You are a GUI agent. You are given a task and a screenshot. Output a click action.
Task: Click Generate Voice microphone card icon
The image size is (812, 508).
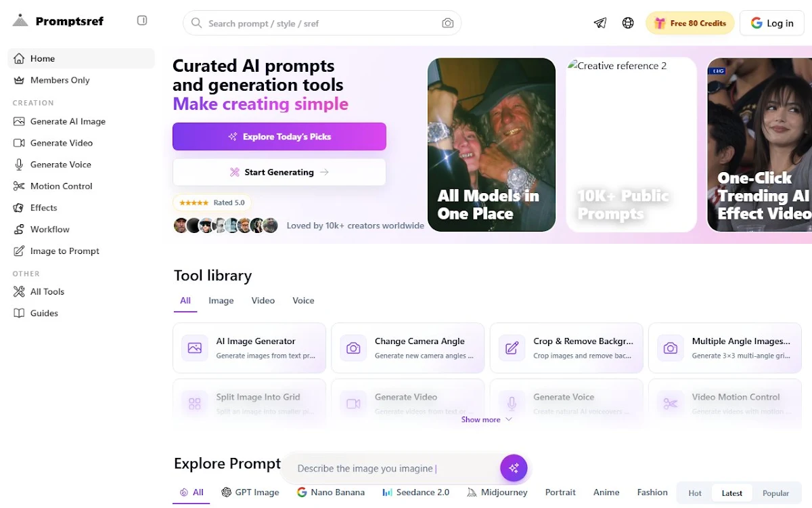[512, 404]
